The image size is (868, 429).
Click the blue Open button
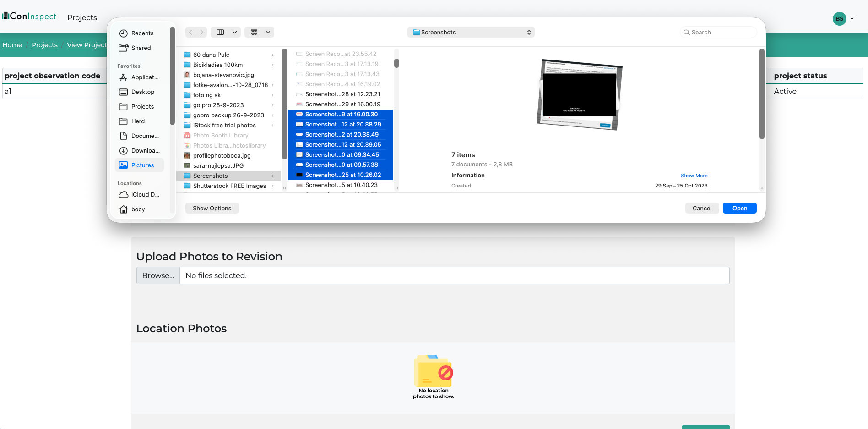pos(739,208)
